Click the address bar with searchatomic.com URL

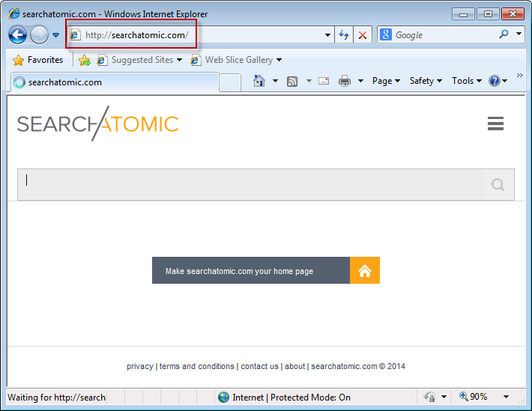click(200, 35)
